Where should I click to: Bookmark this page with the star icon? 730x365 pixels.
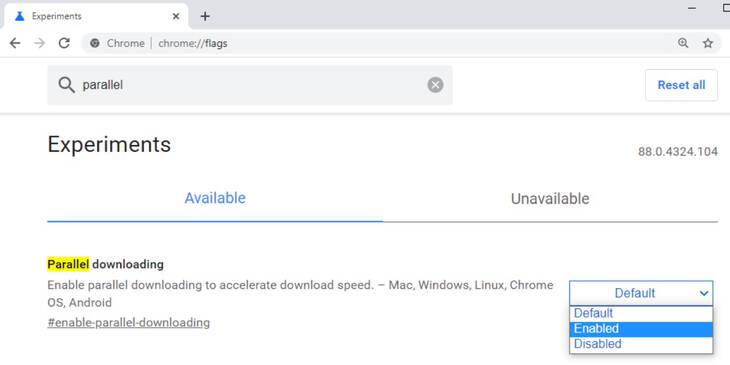[708, 43]
